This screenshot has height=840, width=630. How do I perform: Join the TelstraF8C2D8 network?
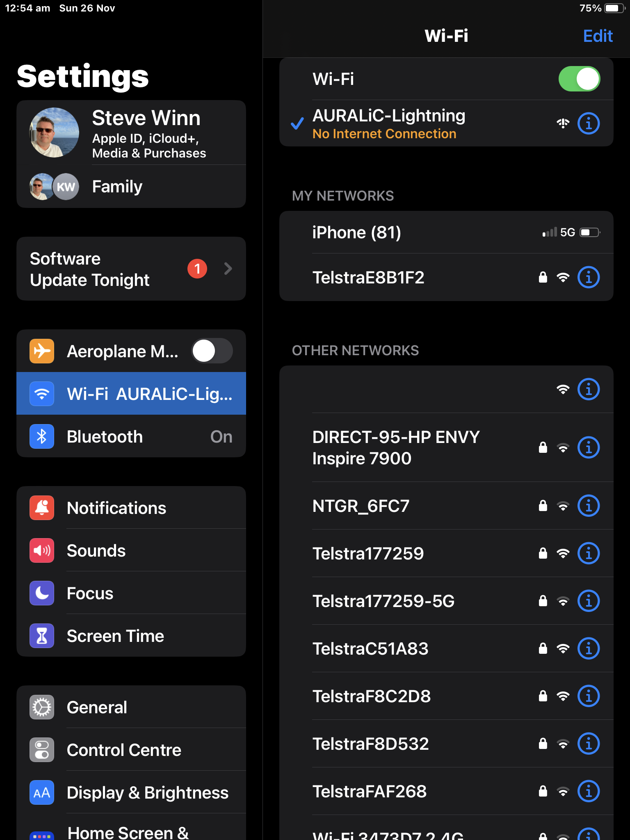[x=446, y=696]
